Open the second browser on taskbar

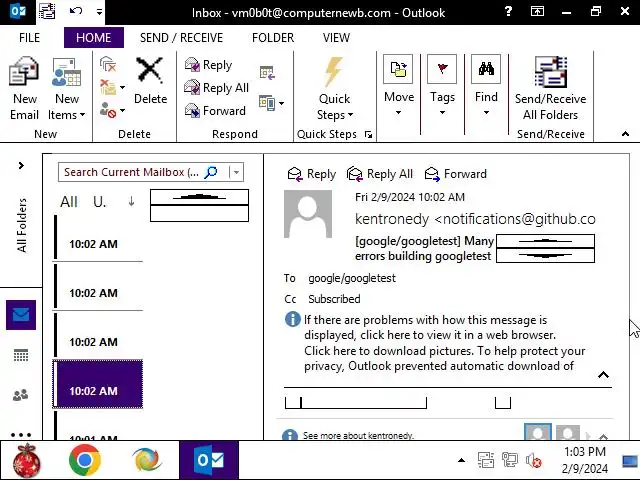coord(147,460)
